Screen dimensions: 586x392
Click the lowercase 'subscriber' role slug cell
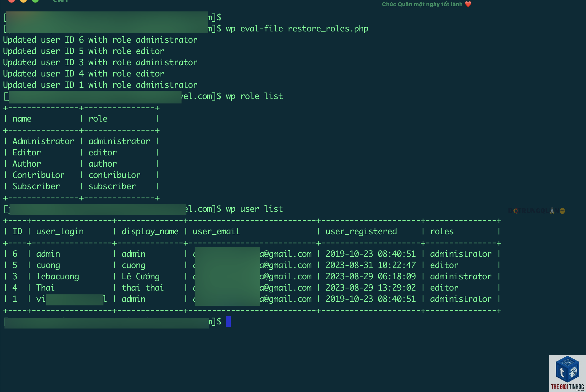[x=112, y=186]
